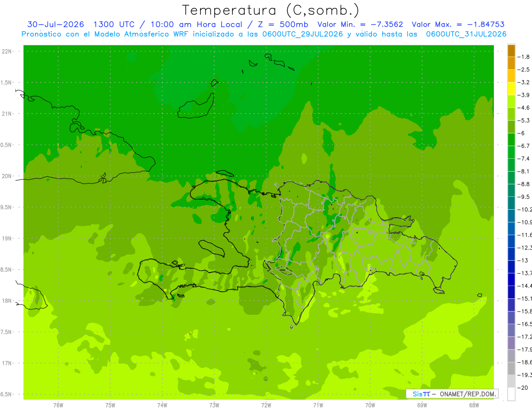Click the "70W" longitude label

(x=370, y=405)
